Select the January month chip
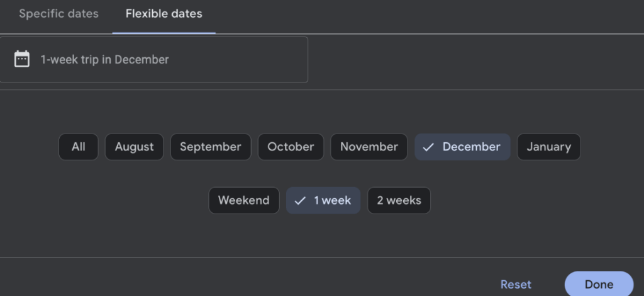 pos(548,147)
